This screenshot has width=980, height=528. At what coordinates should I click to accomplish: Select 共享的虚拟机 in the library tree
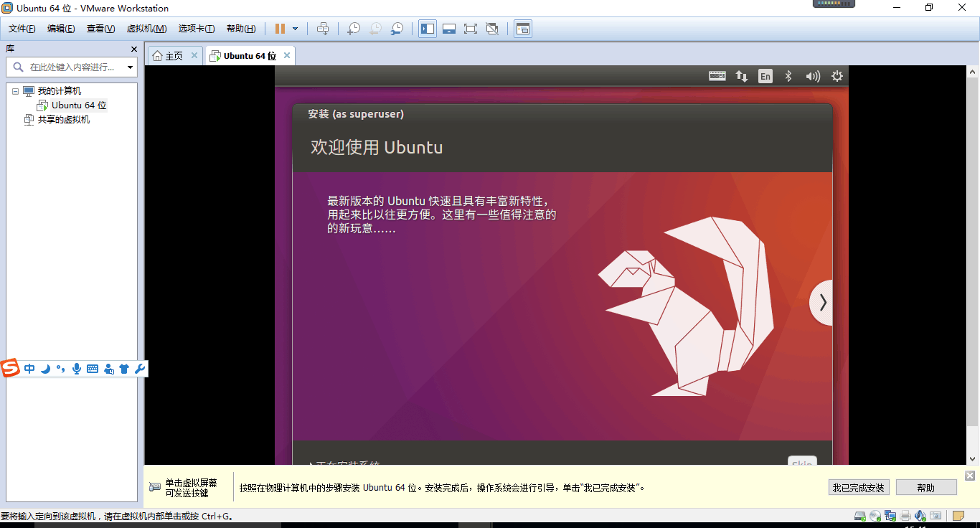(x=64, y=120)
